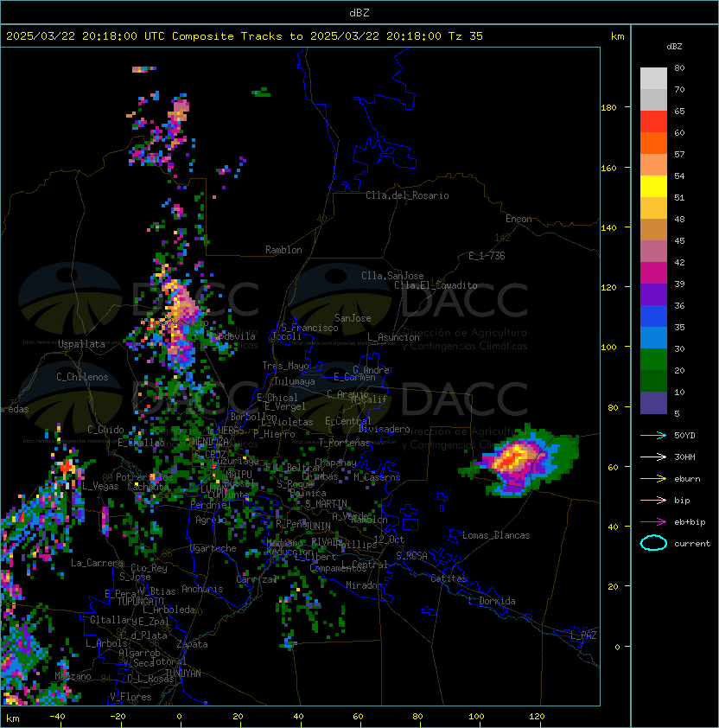The height and width of the screenshot is (728, 719).
Task: Click the 'E_1-736' map label
Action: point(487,256)
